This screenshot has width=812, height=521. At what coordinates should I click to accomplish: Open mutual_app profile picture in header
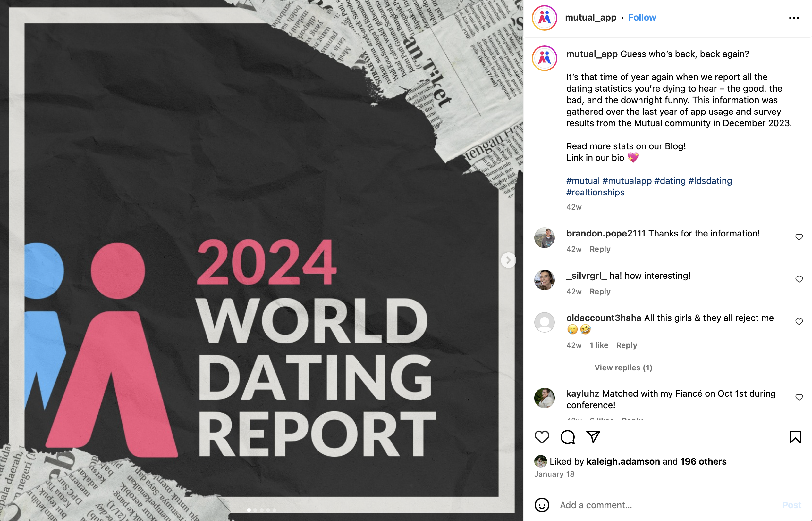pos(544,18)
